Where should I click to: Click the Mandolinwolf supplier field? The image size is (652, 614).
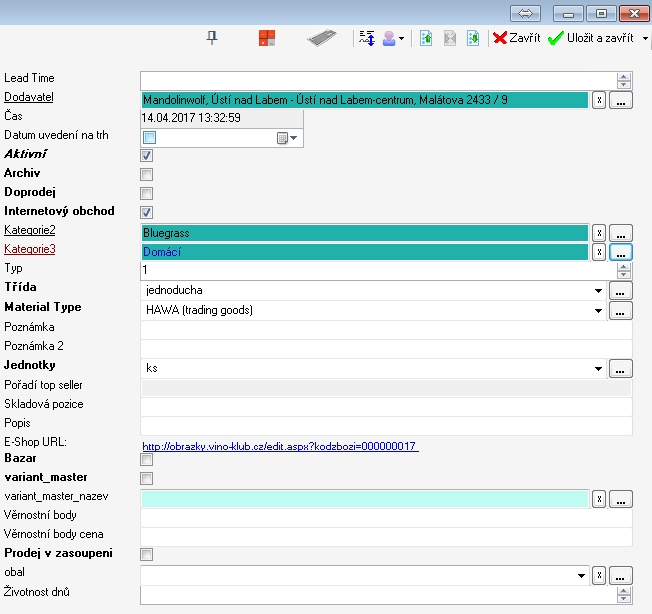point(365,100)
